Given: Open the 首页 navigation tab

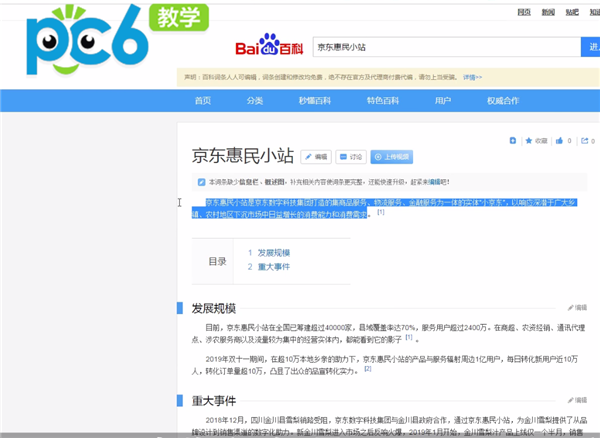Looking at the screenshot, I should pos(203,101).
